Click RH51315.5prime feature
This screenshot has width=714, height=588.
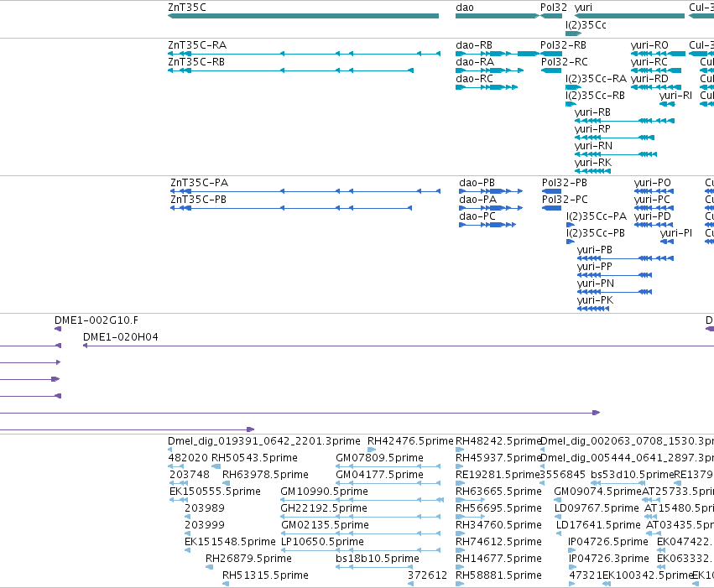coord(226,585)
